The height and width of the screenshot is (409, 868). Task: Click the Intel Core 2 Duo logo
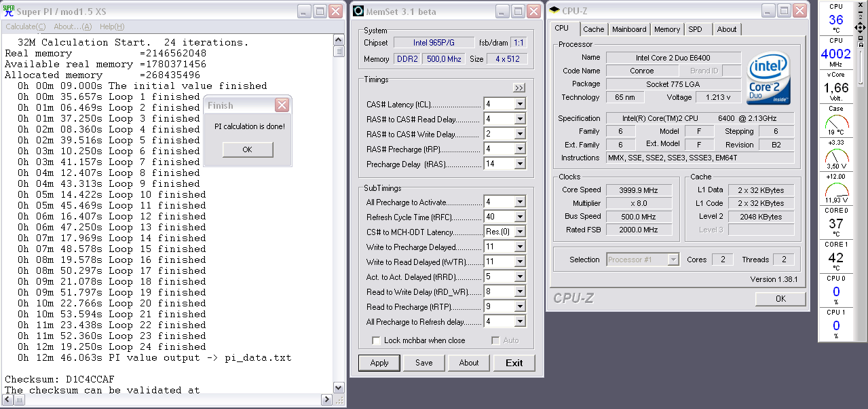point(768,77)
